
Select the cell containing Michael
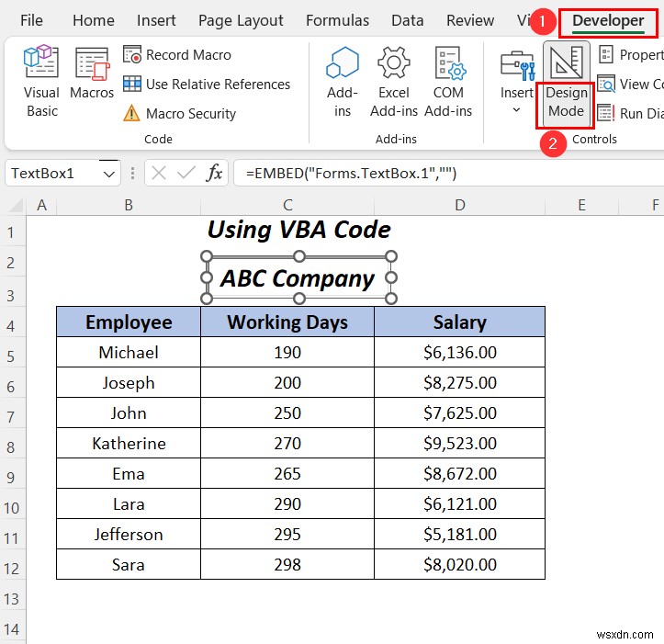129,352
